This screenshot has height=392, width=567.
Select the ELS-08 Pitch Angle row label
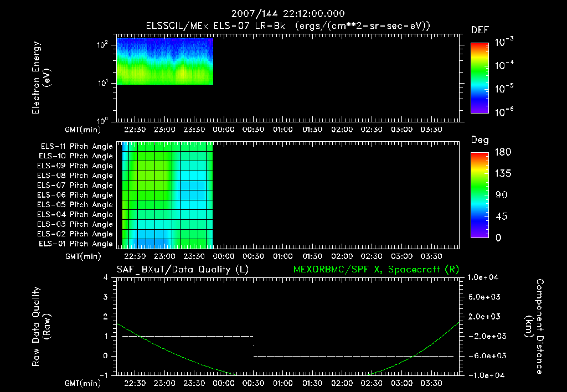coord(75,176)
